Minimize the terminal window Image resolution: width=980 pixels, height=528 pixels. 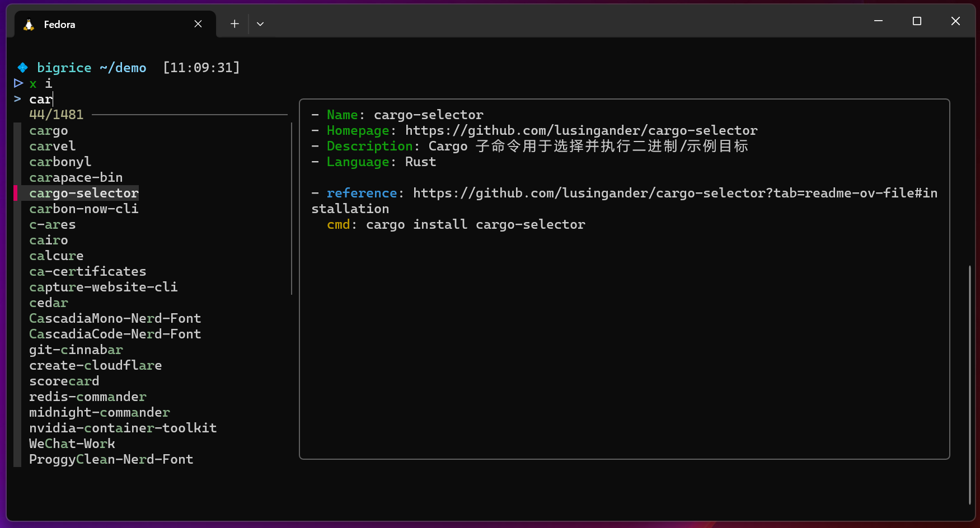(x=878, y=21)
